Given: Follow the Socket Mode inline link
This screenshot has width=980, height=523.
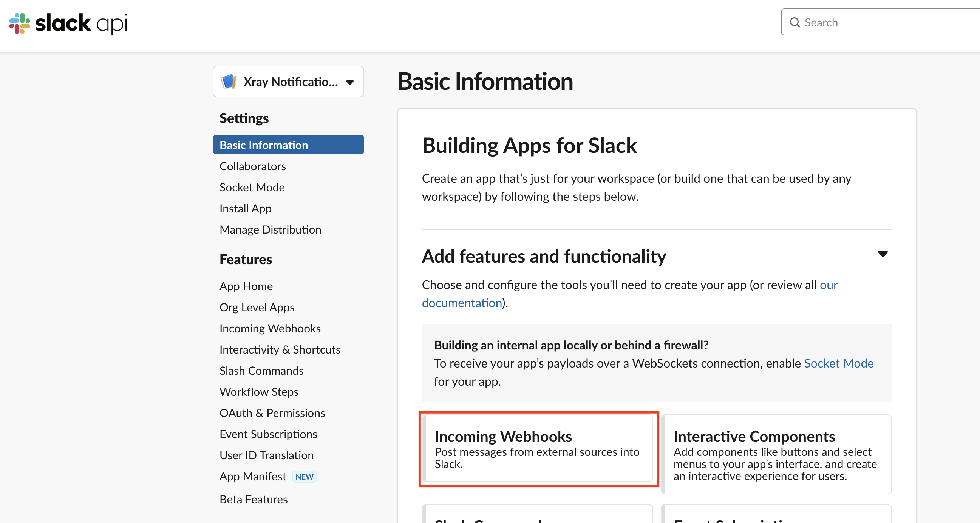Looking at the screenshot, I should (838, 363).
